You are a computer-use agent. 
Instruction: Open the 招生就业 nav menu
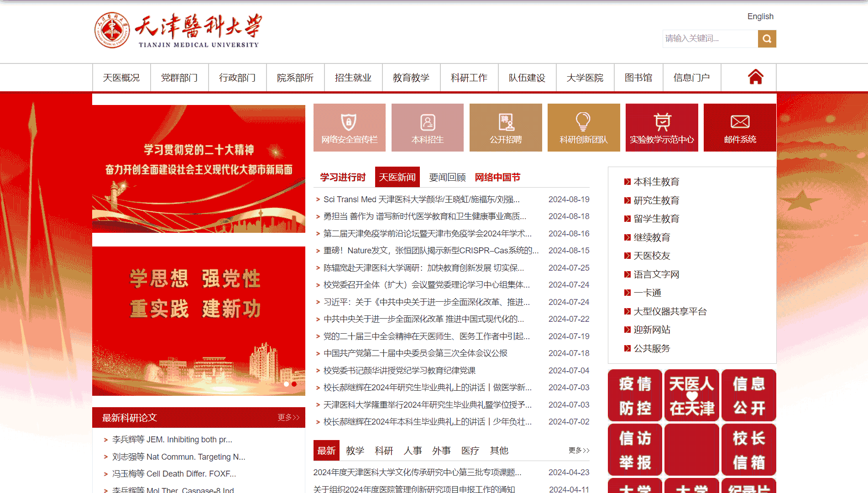tap(353, 78)
